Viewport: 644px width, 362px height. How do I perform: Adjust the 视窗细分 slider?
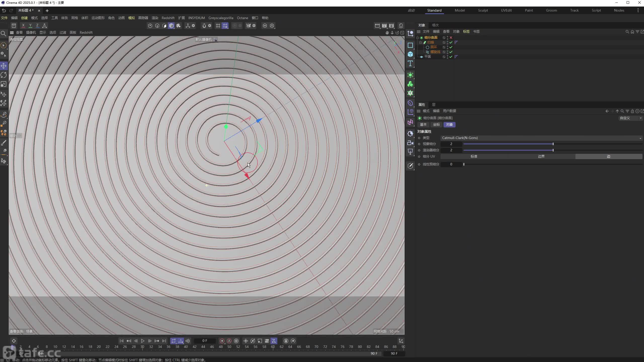pyautogui.click(x=553, y=144)
